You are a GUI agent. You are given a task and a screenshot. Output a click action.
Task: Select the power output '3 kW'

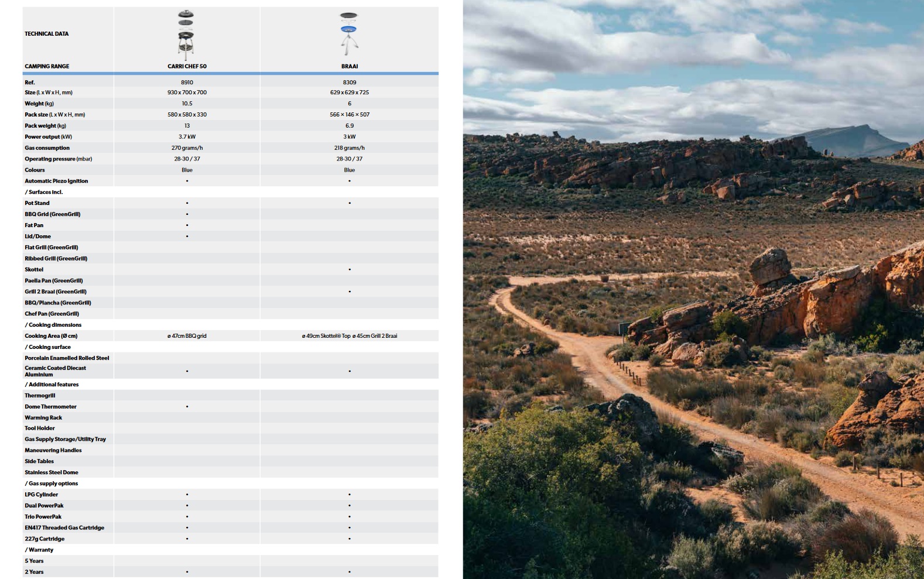[350, 137]
